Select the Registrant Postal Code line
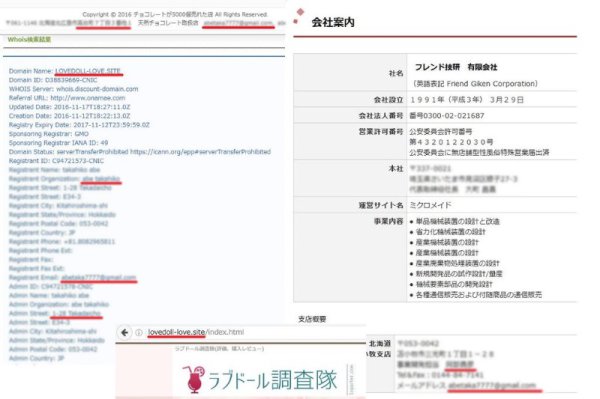Viewport: 600px width, 399px height. click(59, 223)
